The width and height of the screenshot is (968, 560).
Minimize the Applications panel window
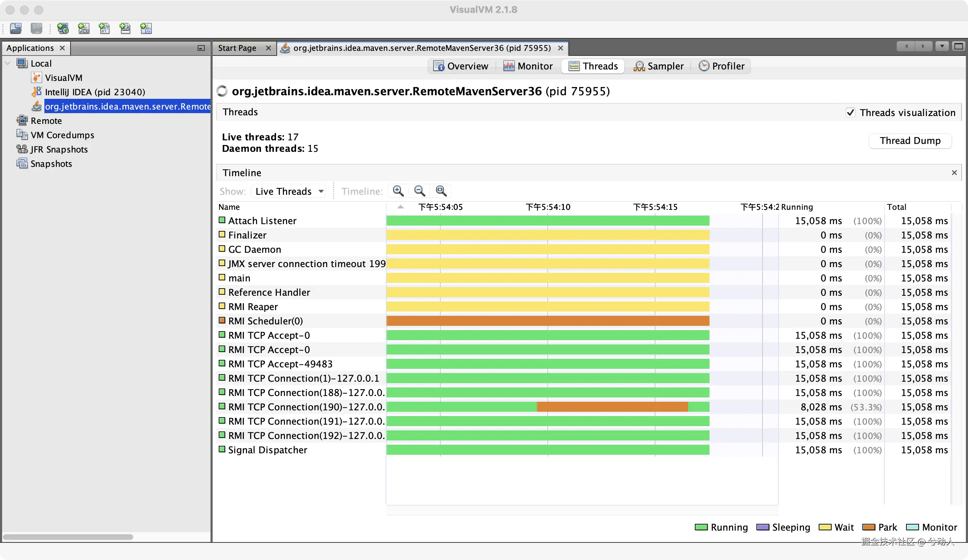click(201, 48)
